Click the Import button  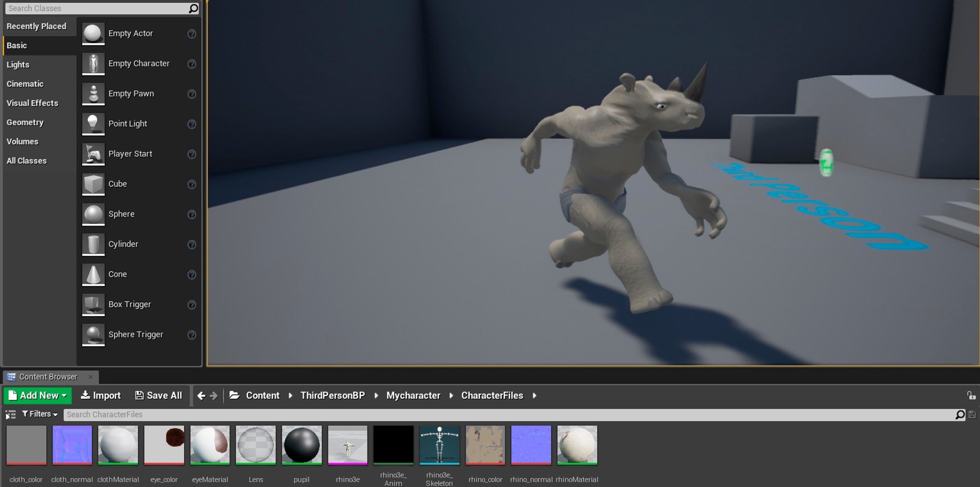[x=101, y=396]
